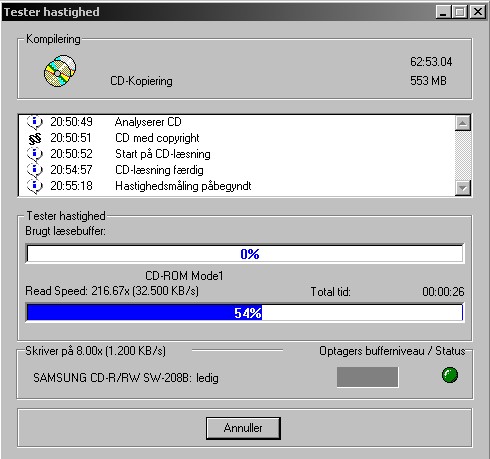This screenshot has width=490, height=459.
Task: Click info icon for CD-læsning færdig
Action: coord(35,170)
